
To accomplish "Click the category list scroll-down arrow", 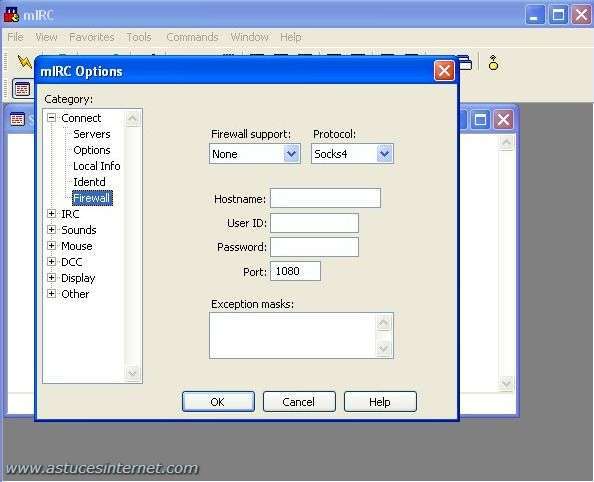I will (x=132, y=373).
